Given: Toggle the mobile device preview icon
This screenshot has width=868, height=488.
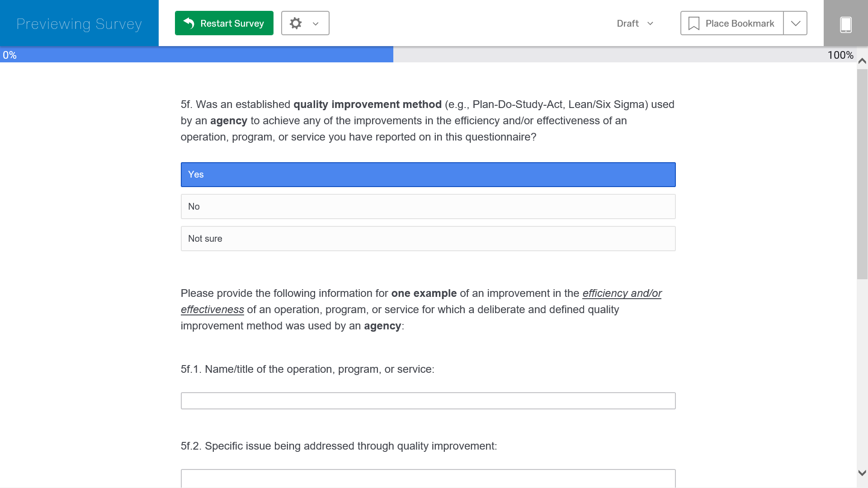Looking at the screenshot, I should (845, 24).
